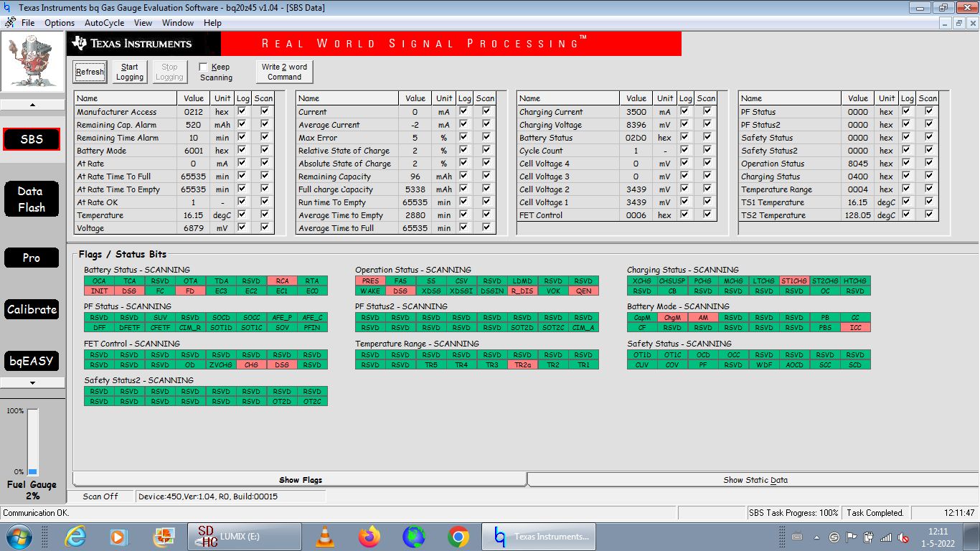This screenshot has width=980, height=551.
Task: Open the Data Flash screen
Action: click(32, 199)
